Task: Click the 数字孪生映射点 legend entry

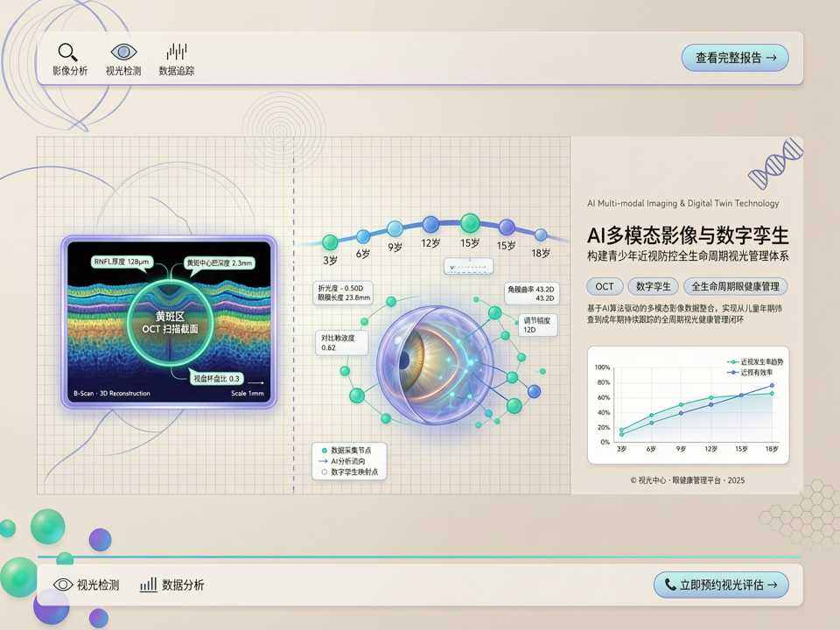Action: 349,472
